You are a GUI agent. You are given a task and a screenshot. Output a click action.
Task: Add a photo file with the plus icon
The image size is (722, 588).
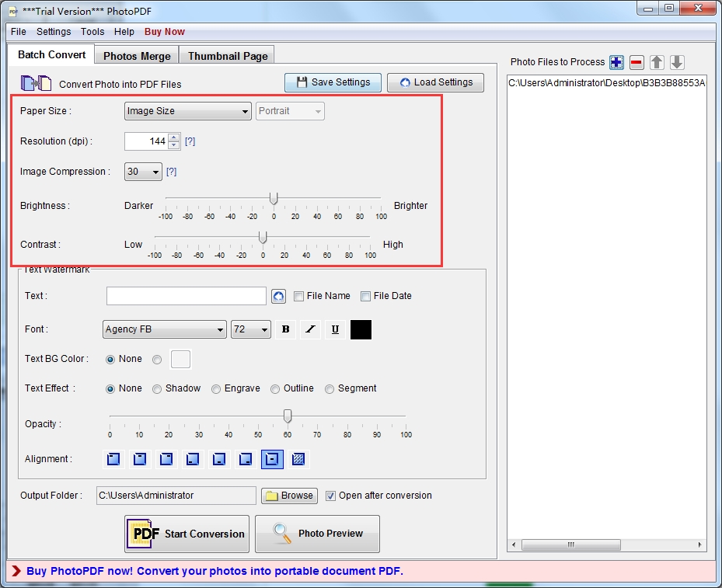pos(616,62)
